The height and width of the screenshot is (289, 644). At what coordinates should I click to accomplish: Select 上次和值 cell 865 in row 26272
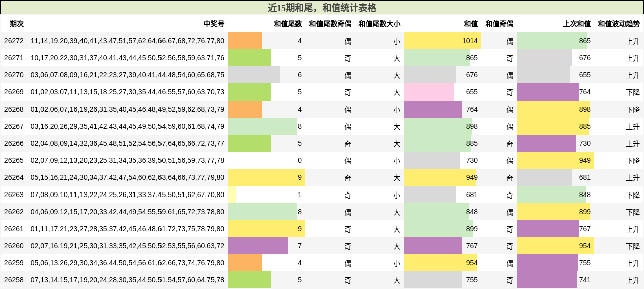[x=555, y=41]
